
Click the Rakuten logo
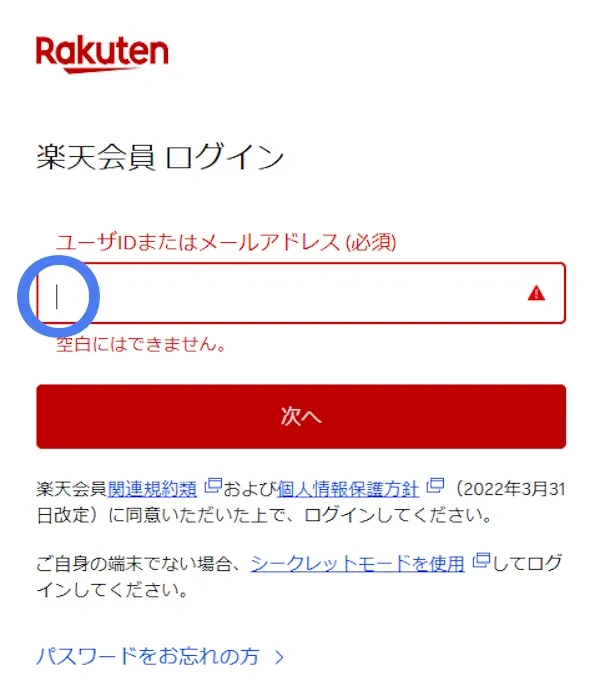[102, 55]
